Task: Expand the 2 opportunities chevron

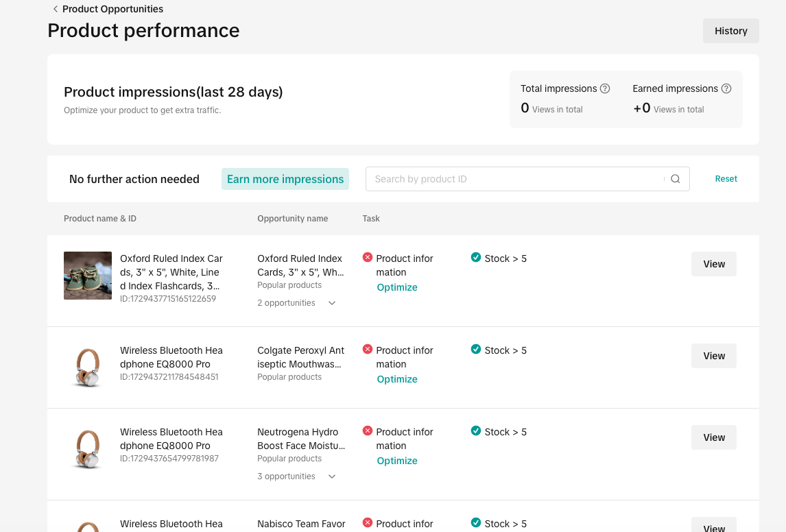Action: click(332, 303)
